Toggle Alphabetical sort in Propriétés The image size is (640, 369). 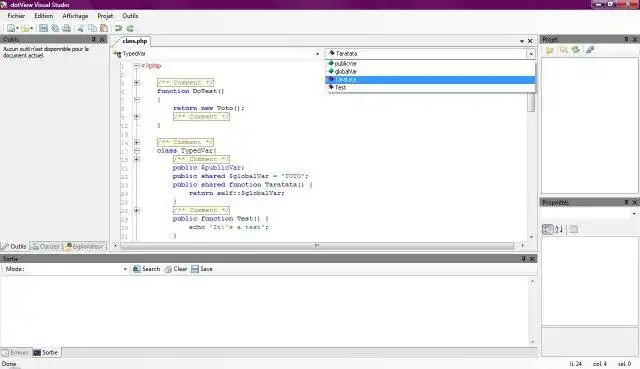pos(559,229)
